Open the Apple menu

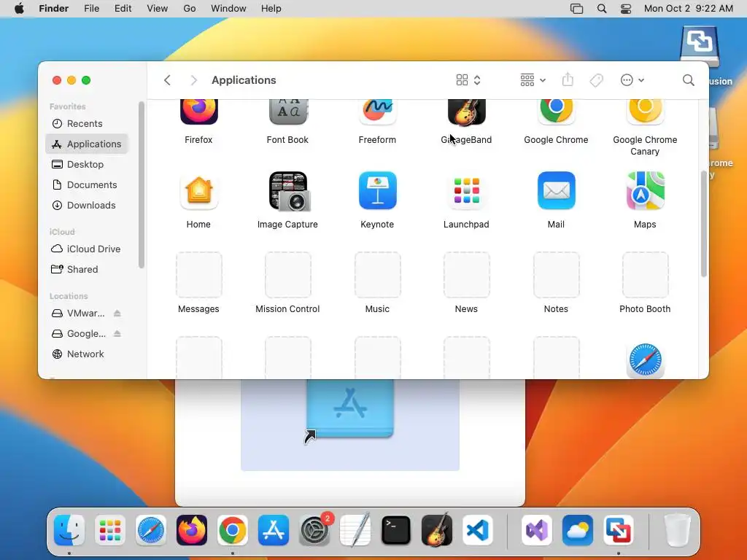click(x=19, y=9)
